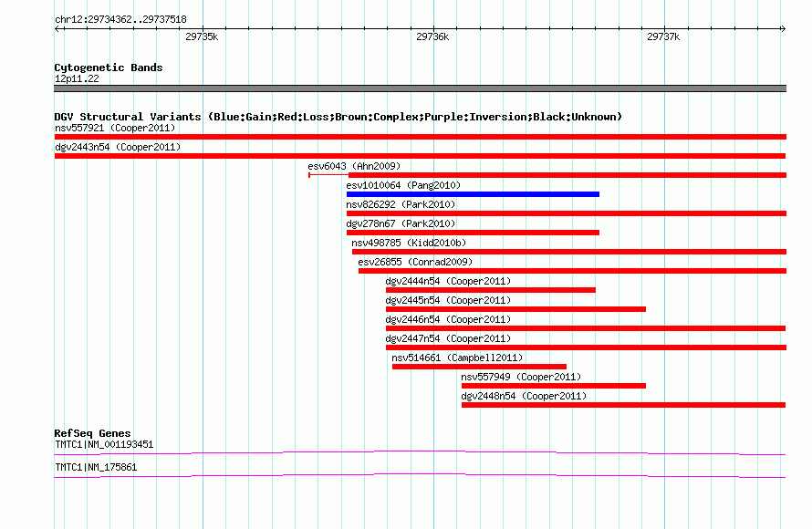Click the ruler's left arrow end
Image resolution: width=812 pixels, height=529 pixels.
tap(57, 28)
